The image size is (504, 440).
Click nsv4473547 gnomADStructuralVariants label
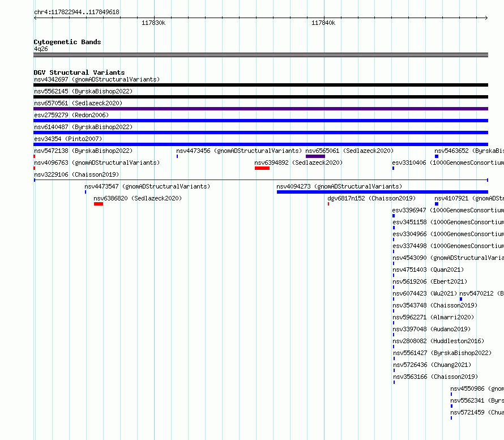point(147,186)
